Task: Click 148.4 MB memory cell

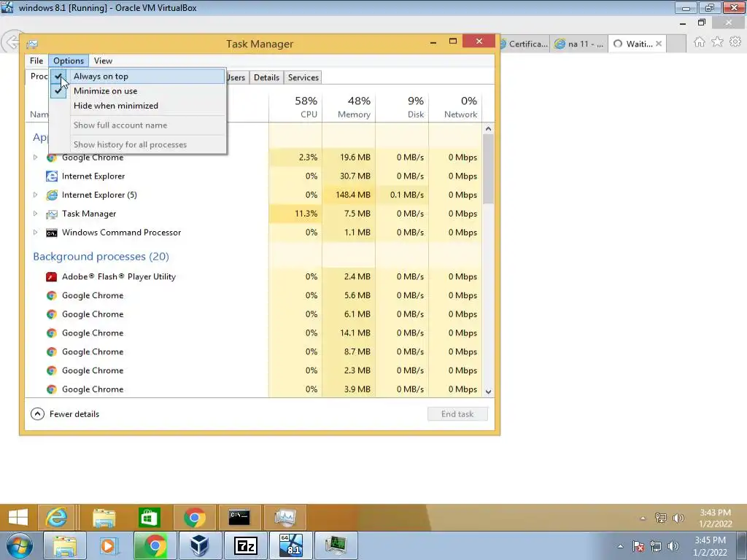Action: tap(349, 195)
